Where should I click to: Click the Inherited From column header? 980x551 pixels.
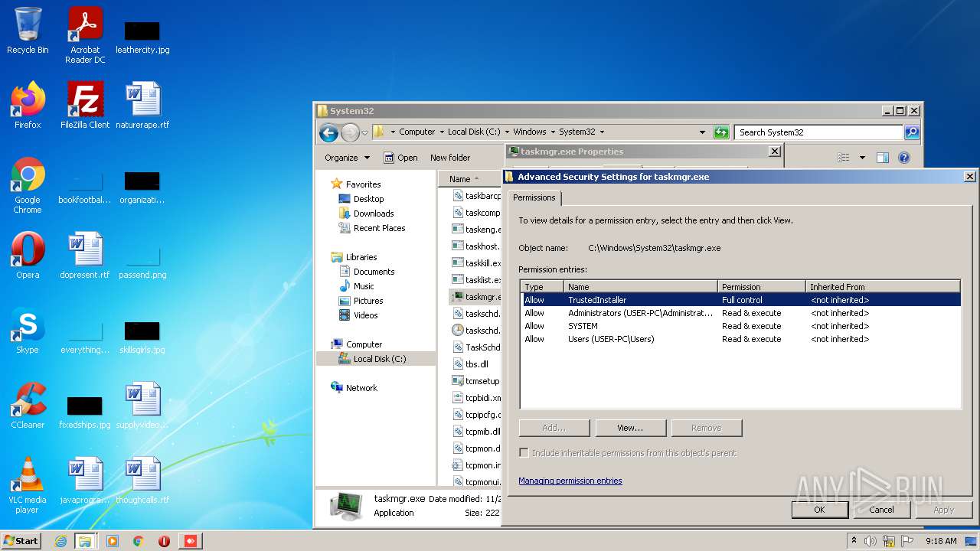(x=883, y=287)
